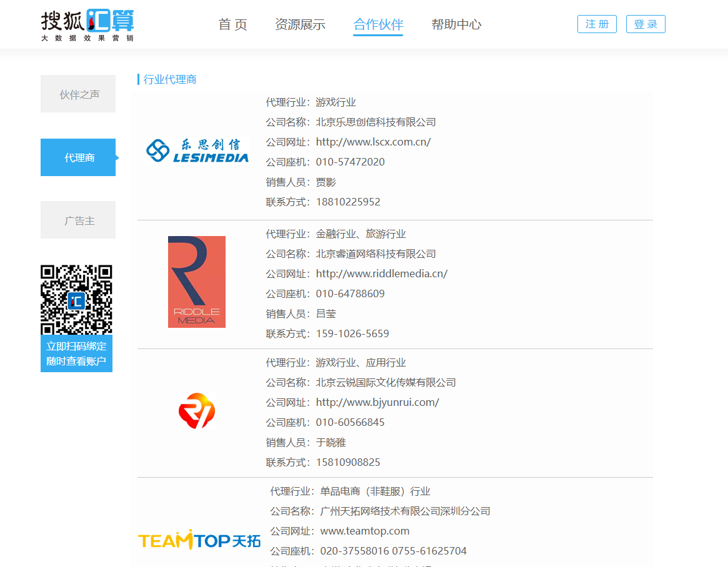Click industry text 金融行业、旅游行业
The width and height of the screenshot is (728, 567).
pos(361,234)
